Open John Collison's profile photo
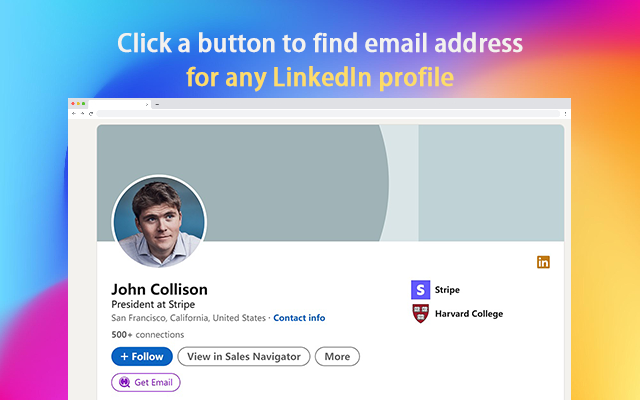Screen dimensions: 640x400 pyautogui.click(x=159, y=222)
